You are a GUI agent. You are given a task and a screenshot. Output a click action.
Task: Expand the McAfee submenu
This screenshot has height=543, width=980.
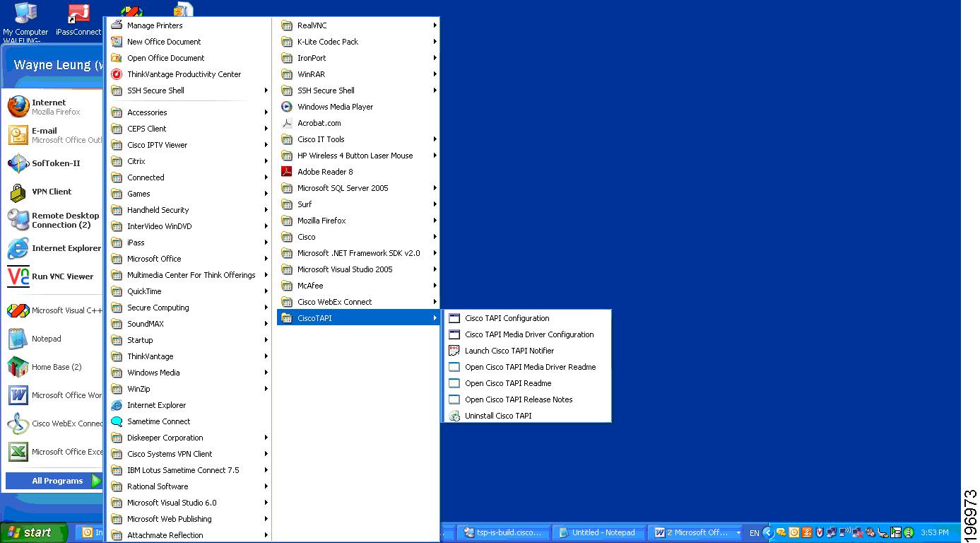(x=358, y=286)
